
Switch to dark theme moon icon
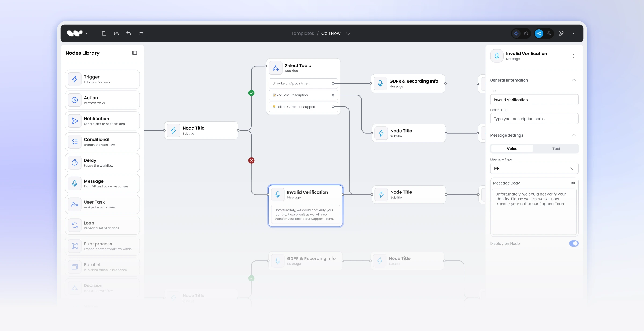point(526,34)
